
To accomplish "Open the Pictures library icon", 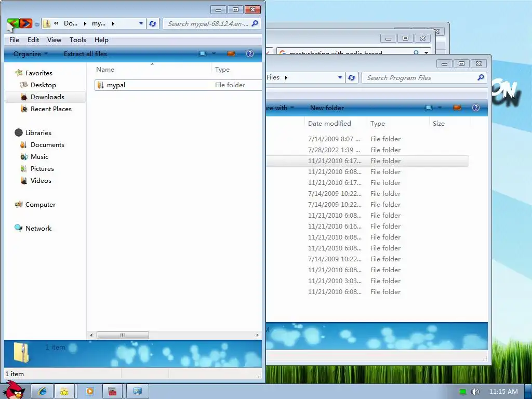I will (23, 169).
